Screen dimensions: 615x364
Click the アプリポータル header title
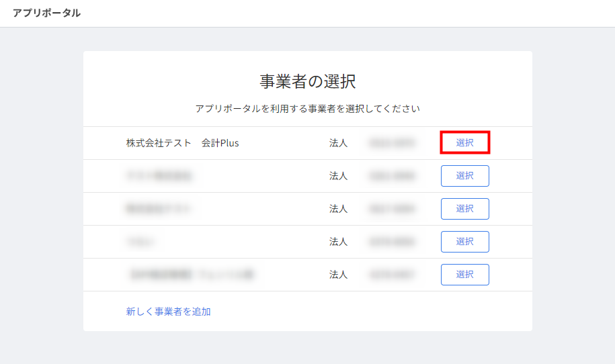pos(46,13)
